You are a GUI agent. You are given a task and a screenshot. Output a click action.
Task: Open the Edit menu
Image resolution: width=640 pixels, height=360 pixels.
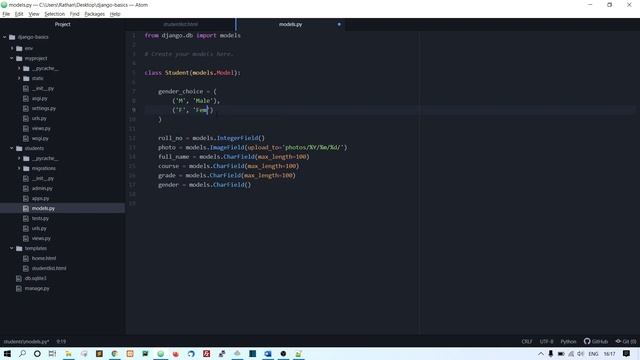tap(19, 14)
